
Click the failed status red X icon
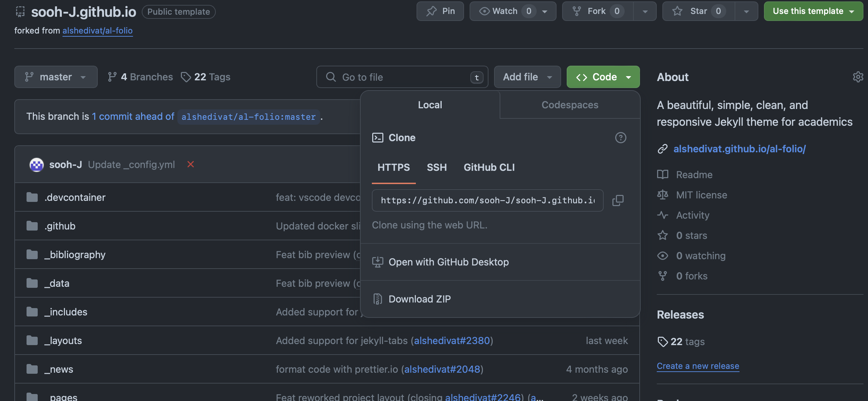pyautogui.click(x=190, y=164)
